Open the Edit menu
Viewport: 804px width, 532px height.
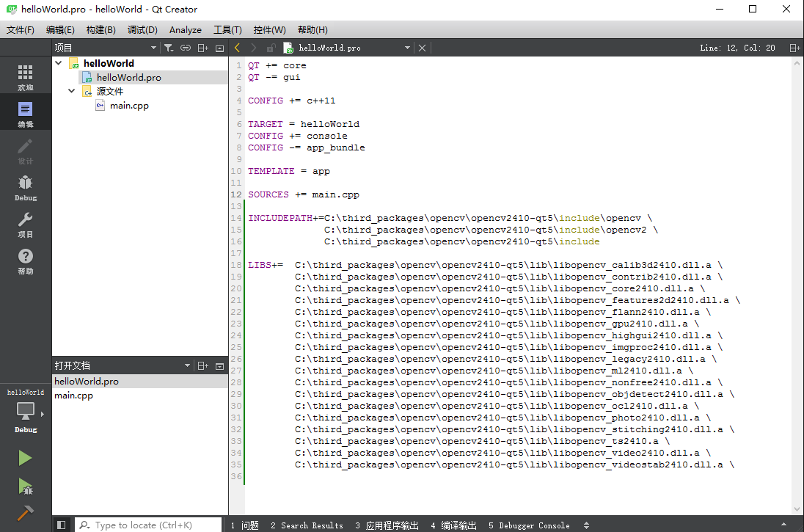(60, 30)
